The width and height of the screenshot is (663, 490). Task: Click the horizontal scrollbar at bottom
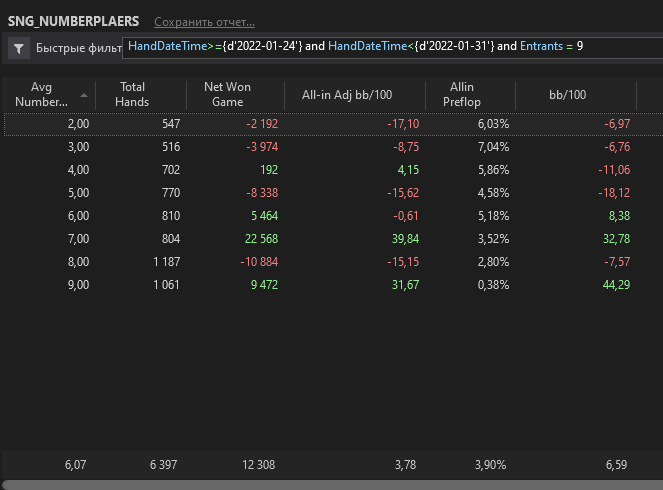click(332, 485)
